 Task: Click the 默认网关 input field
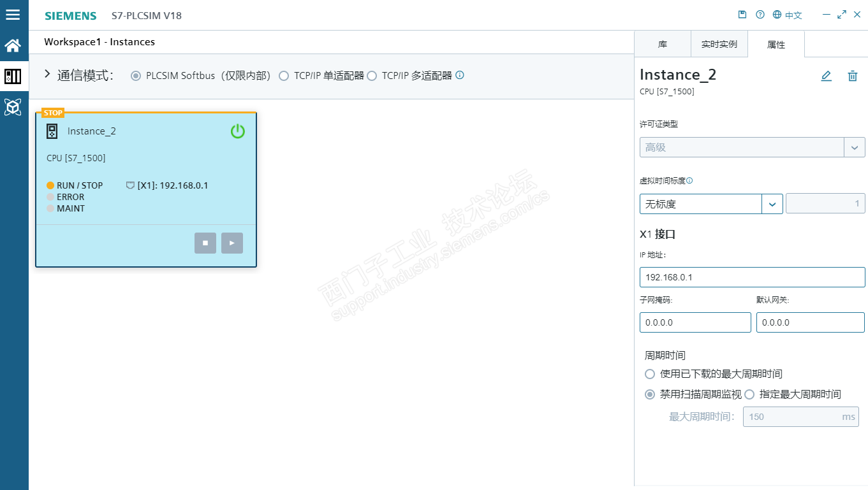[811, 322]
